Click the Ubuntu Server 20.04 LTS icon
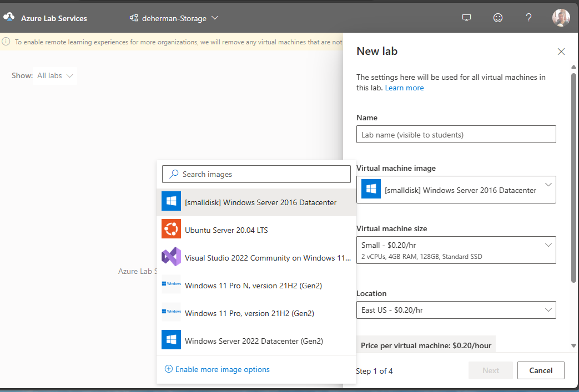This screenshot has width=579, height=392. coord(172,228)
